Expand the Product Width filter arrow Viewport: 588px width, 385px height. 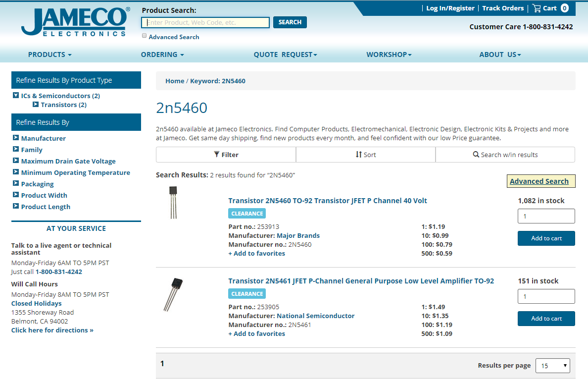point(16,194)
